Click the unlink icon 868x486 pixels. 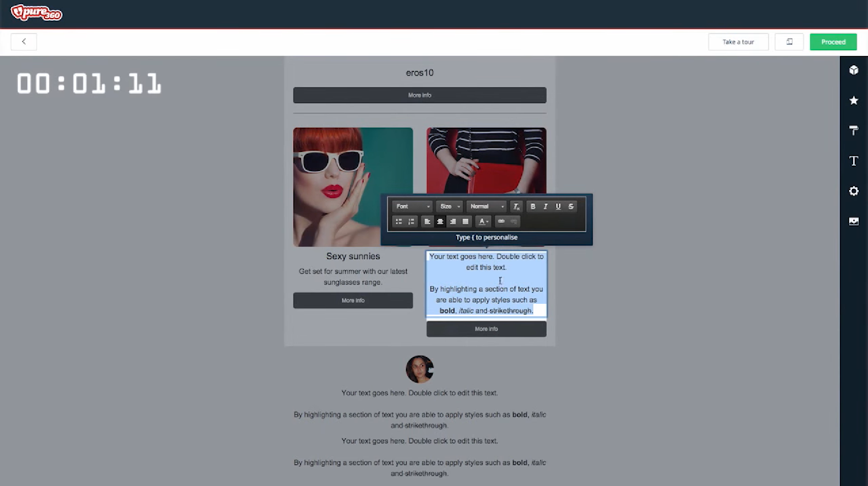tap(514, 222)
